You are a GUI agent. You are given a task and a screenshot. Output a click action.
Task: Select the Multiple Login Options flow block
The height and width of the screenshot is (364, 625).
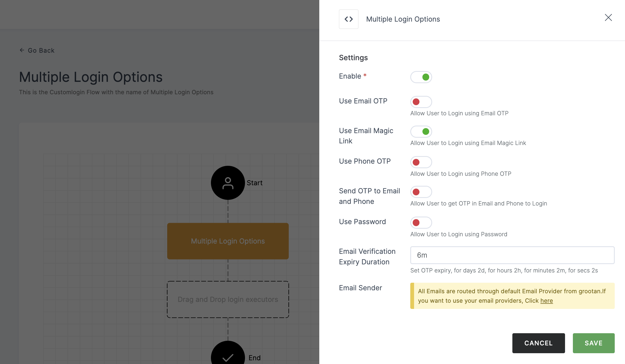(228, 241)
